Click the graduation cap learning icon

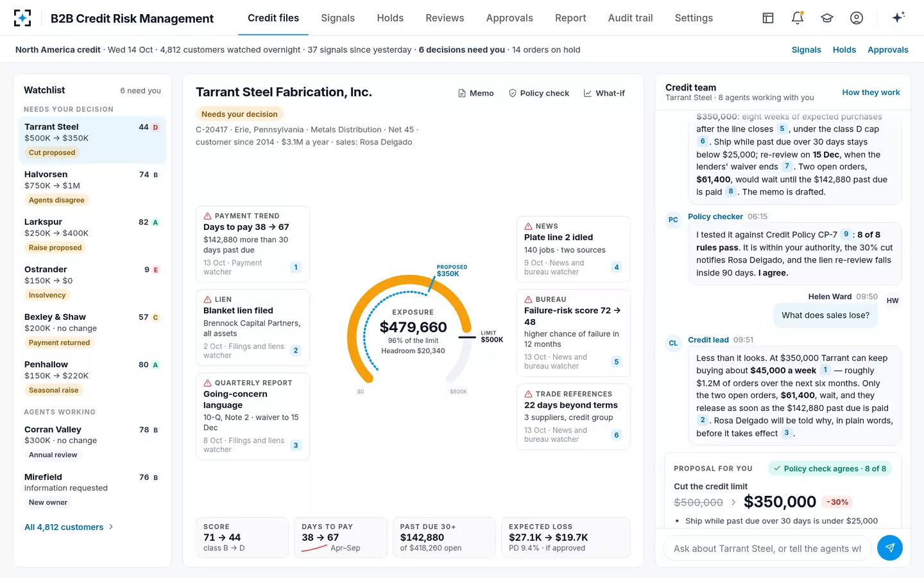pyautogui.click(x=827, y=18)
